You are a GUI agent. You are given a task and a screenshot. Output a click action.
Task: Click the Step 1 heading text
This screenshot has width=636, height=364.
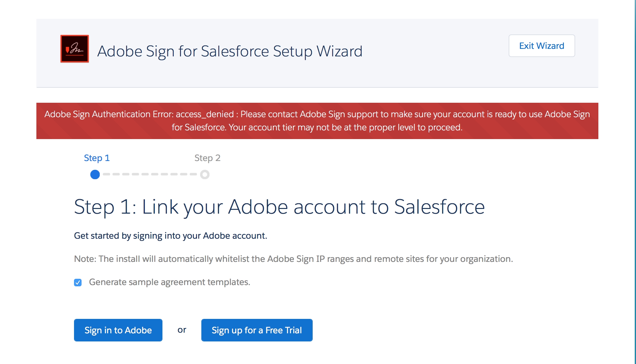pos(279,207)
